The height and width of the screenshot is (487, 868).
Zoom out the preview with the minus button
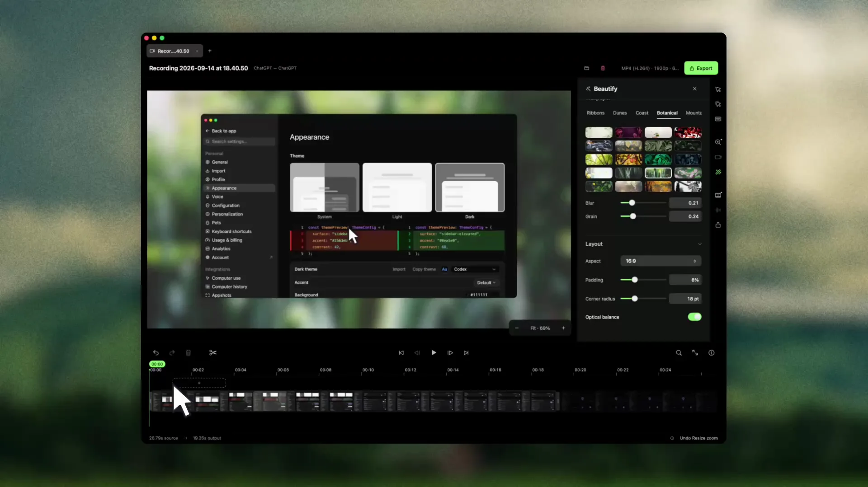click(x=517, y=328)
